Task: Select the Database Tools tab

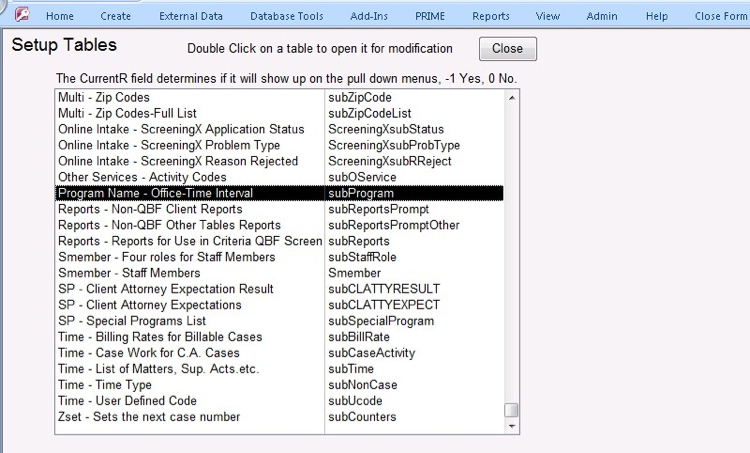Action: click(288, 16)
